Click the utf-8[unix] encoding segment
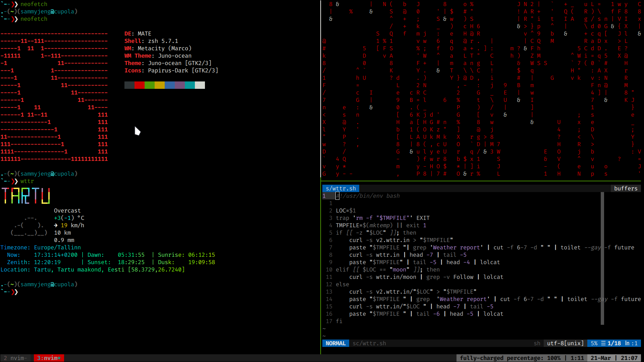The image size is (644, 362). point(565,343)
